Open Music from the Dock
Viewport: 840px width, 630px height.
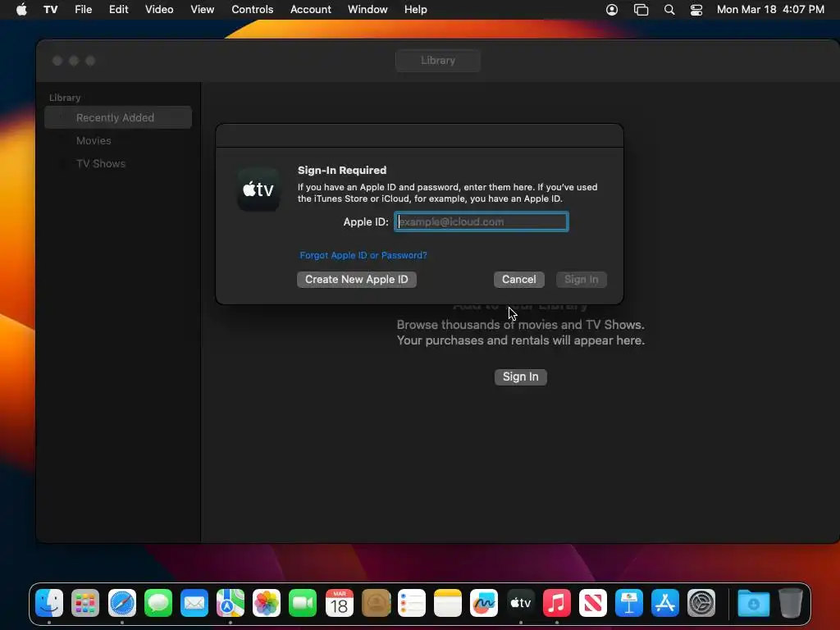point(557,603)
